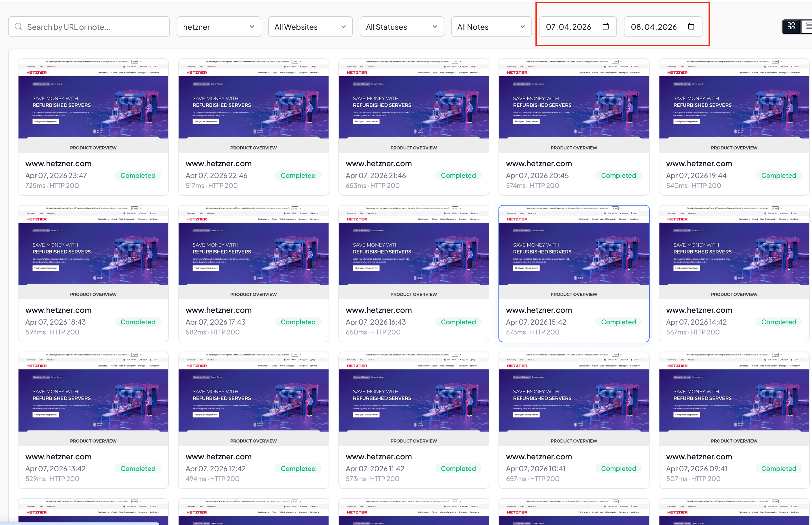Open screenshot thumbnail captured at 18:43
The image size is (812, 525).
pos(93,252)
